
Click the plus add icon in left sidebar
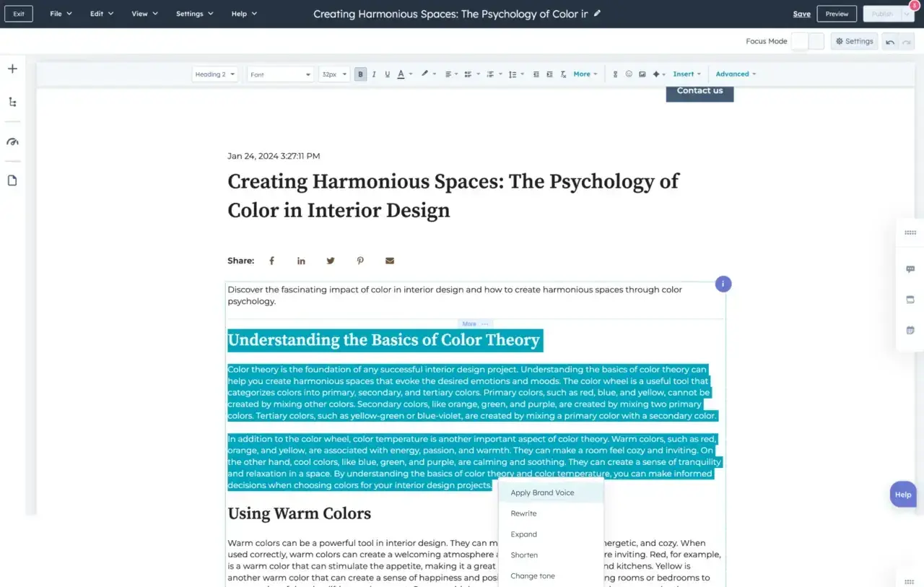[x=12, y=69]
